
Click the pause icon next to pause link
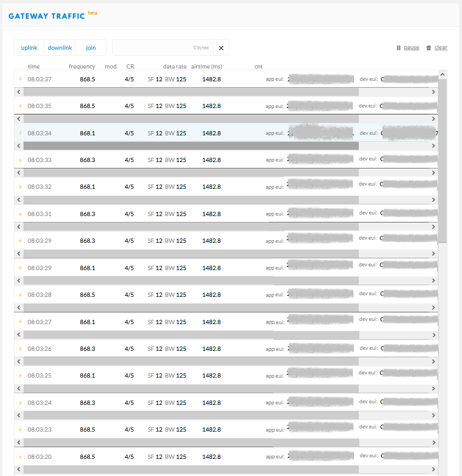pyautogui.click(x=399, y=48)
